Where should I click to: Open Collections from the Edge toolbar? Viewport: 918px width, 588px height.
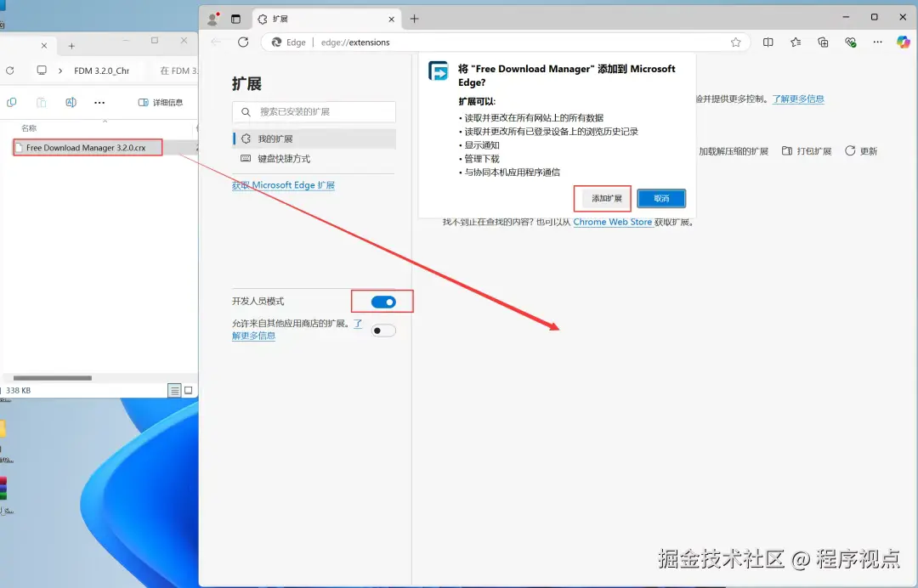point(824,42)
